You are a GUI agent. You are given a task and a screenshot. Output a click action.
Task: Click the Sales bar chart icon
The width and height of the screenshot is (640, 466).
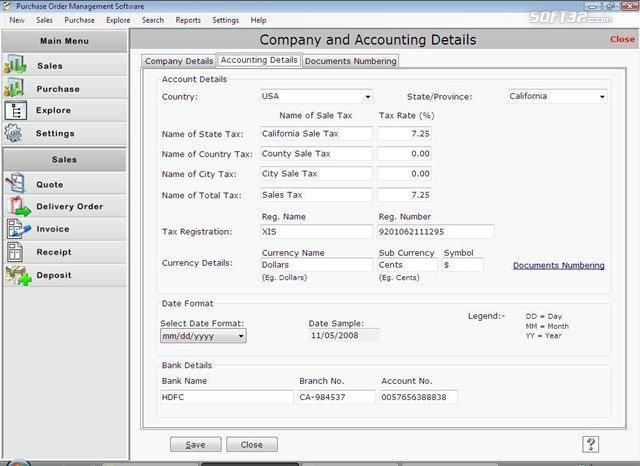point(15,65)
